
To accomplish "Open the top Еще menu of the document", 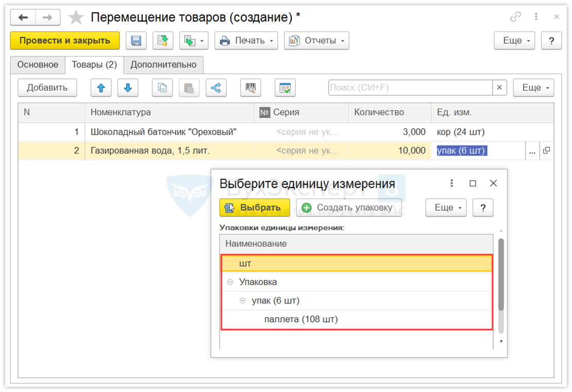I will coord(514,41).
